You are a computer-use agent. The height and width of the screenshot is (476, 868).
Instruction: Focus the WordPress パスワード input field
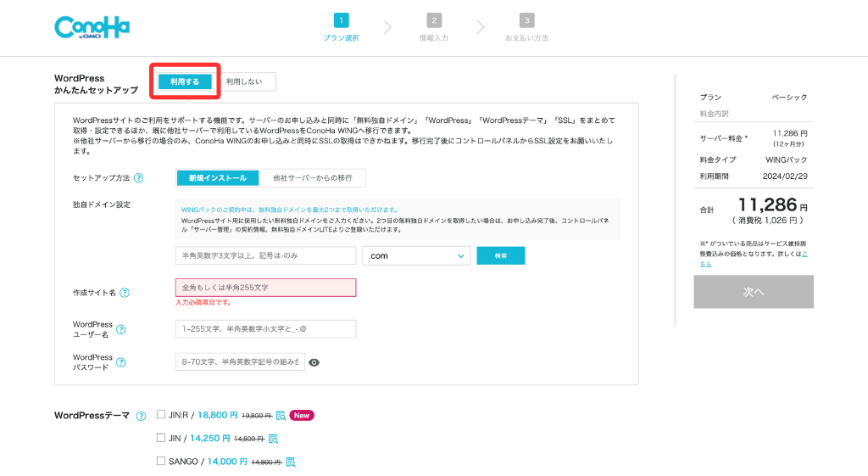(x=240, y=361)
